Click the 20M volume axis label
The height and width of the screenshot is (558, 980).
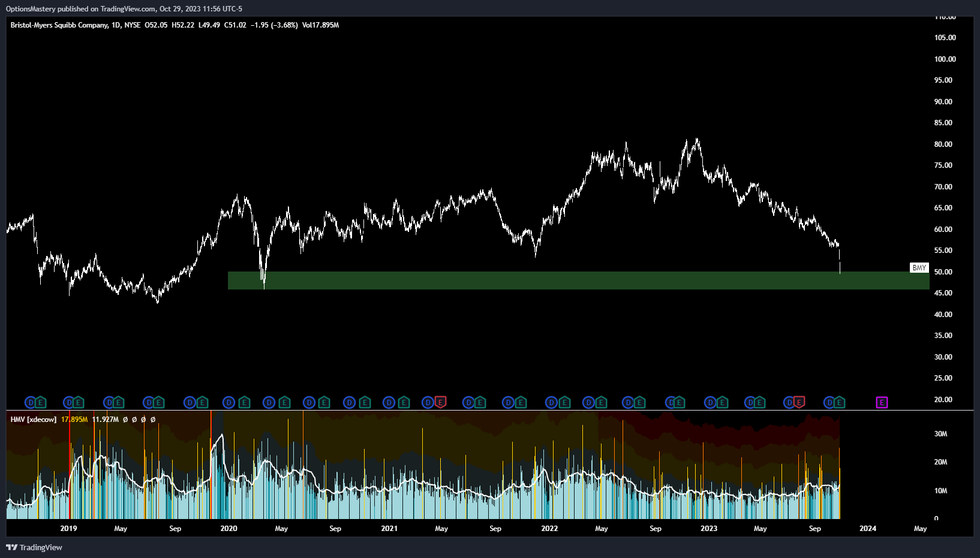tap(940, 462)
